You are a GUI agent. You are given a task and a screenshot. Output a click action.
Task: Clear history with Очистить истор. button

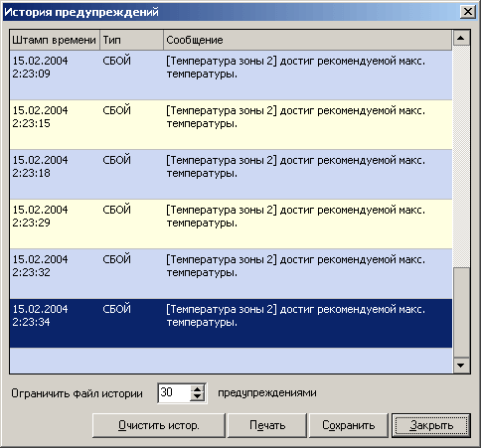pyautogui.click(x=159, y=425)
